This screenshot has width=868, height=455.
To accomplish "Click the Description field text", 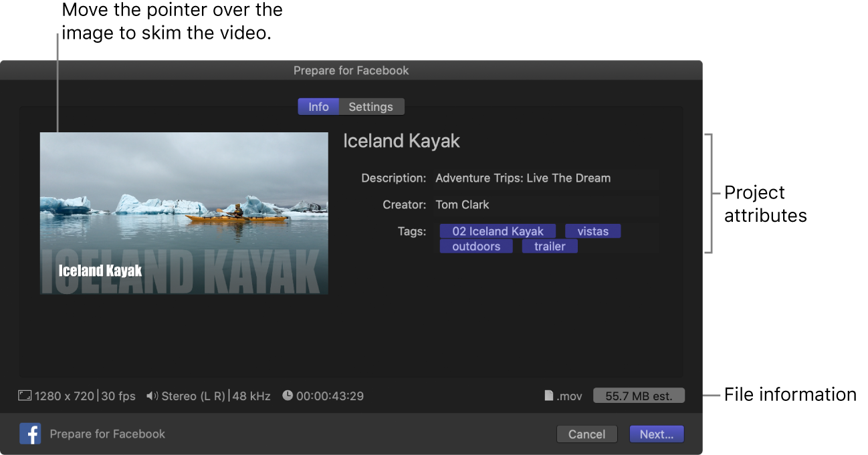I will point(523,178).
